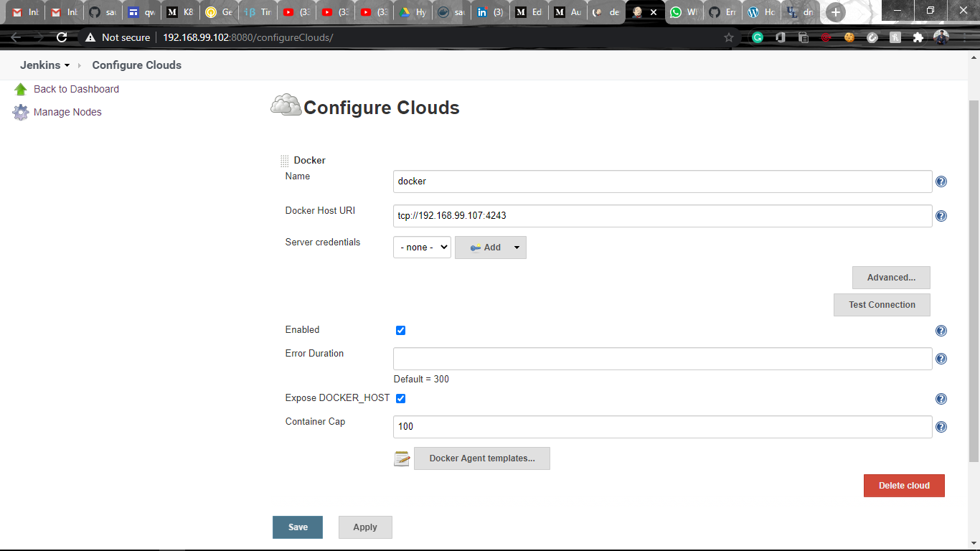
Task: Open help for the Name field
Action: coord(941,182)
